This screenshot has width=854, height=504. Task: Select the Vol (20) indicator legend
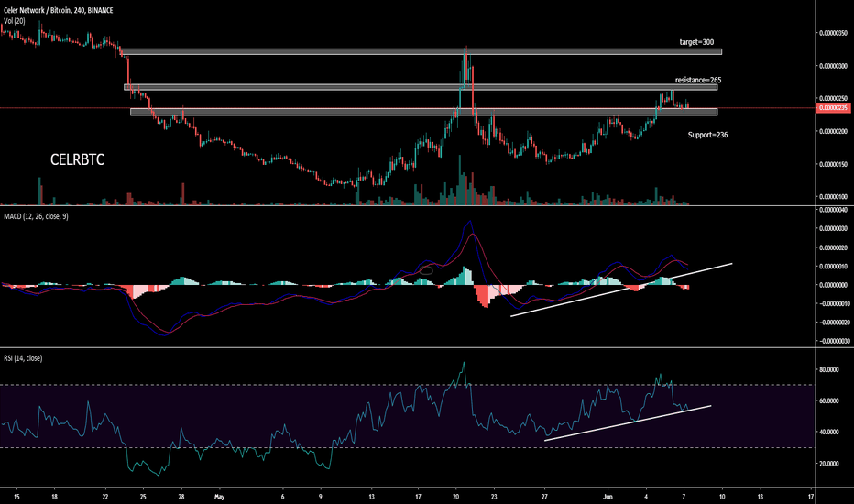point(14,21)
